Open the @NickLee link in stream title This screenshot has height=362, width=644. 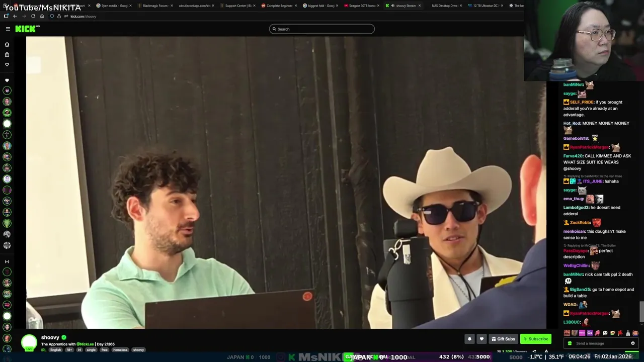click(x=85, y=344)
